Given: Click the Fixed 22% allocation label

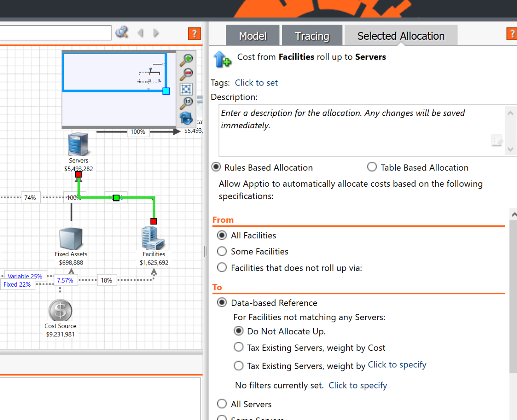Looking at the screenshot, I should [x=17, y=284].
